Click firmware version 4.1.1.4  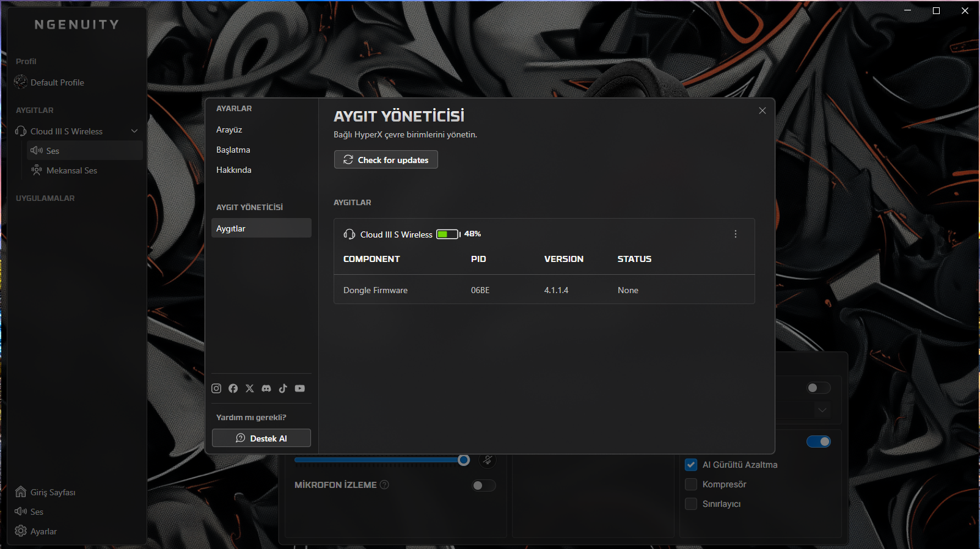coord(556,290)
